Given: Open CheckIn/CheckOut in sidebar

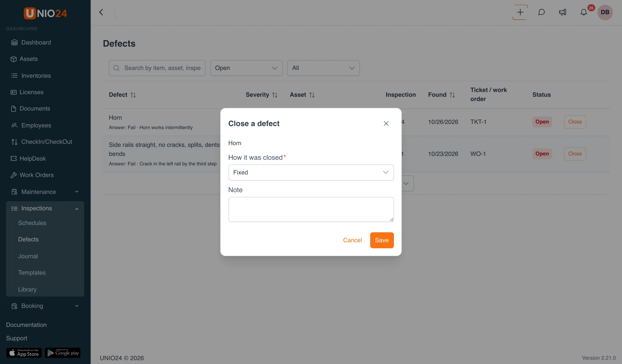Looking at the screenshot, I should [41, 142].
